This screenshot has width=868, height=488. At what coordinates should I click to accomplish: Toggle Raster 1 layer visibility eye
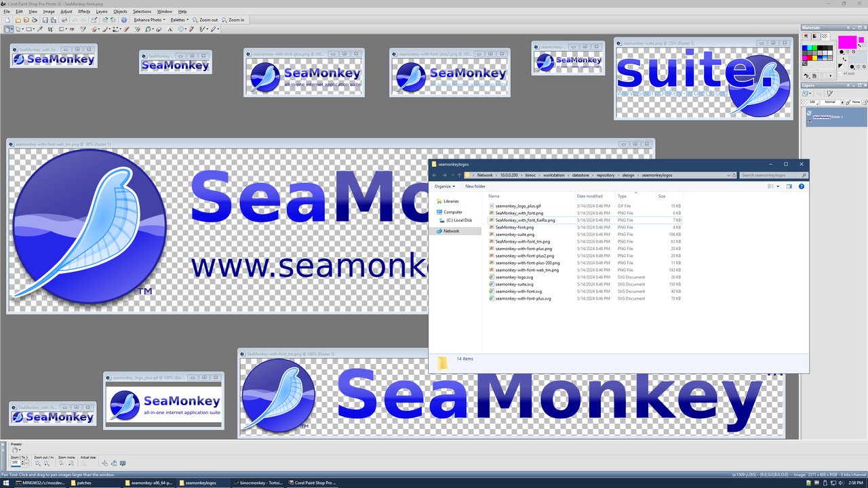point(809,121)
